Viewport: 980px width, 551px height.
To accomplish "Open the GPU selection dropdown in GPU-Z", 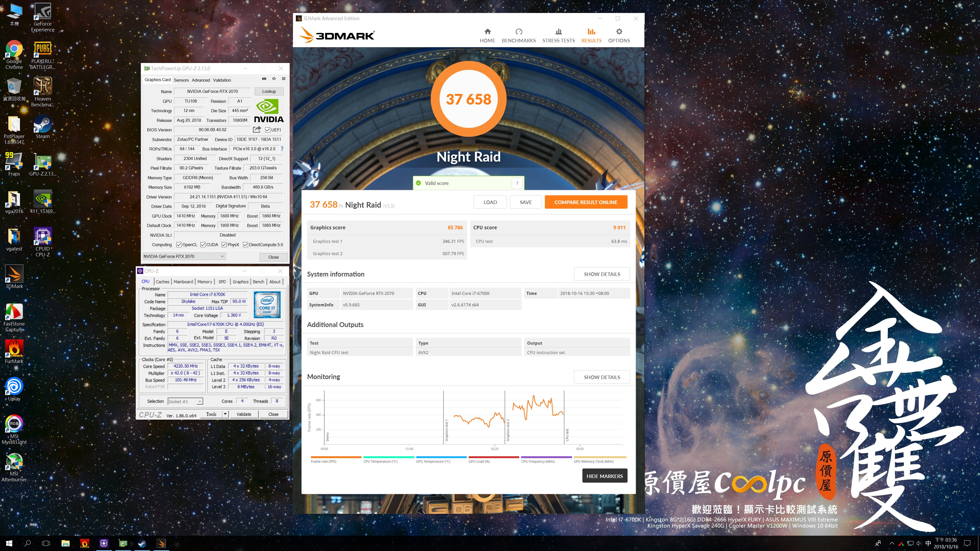I will (x=184, y=256).
